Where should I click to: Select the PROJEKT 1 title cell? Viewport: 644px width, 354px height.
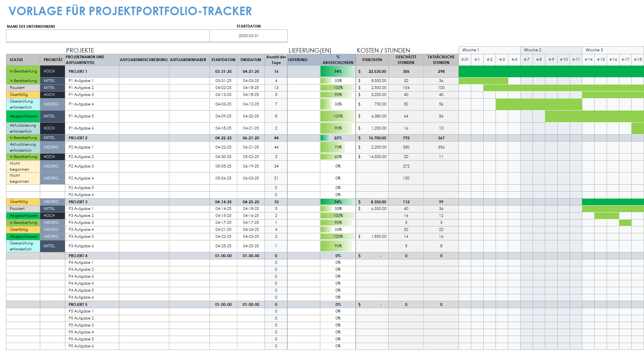(92, 72)
